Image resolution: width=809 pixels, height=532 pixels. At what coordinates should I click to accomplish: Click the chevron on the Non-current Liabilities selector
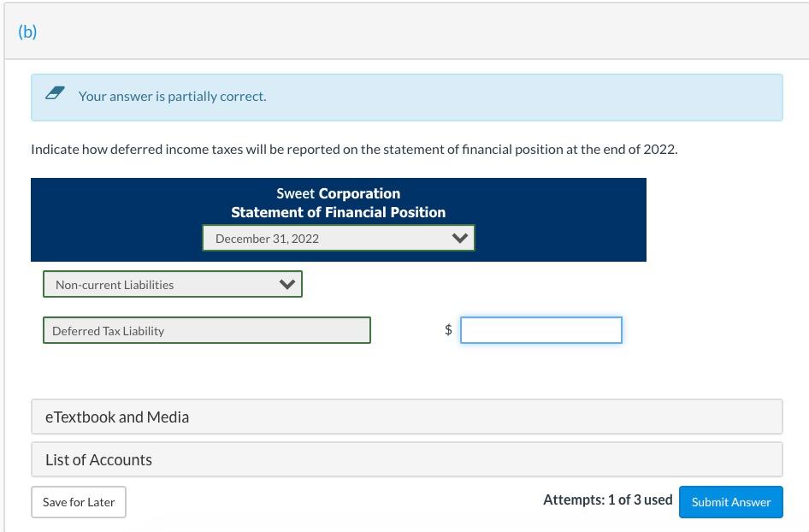click(286, 283)
